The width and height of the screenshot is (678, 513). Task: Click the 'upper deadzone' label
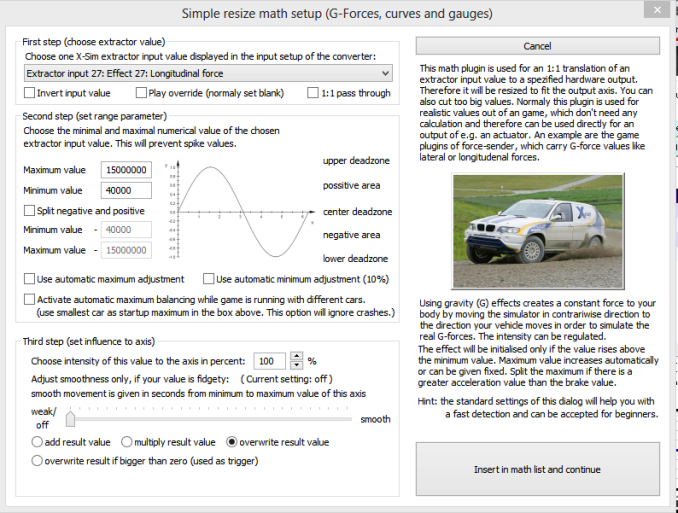pyautogui.click(x=356, y=160)
